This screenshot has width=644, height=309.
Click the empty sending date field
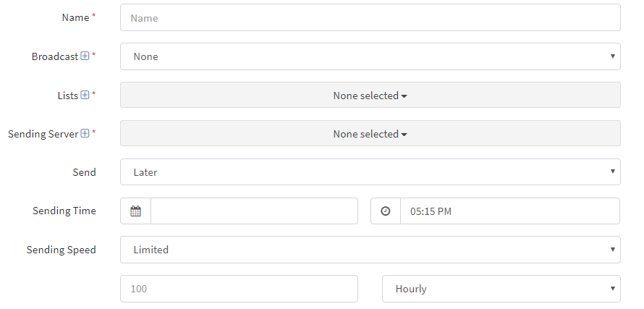254,211
